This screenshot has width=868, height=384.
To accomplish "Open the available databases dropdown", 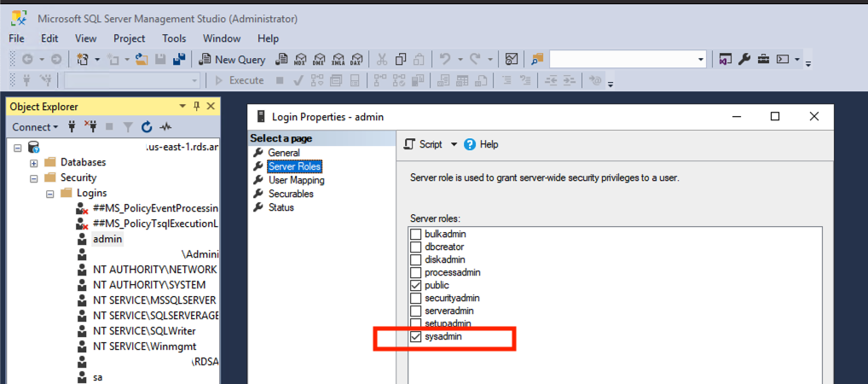I will [194, 81].
